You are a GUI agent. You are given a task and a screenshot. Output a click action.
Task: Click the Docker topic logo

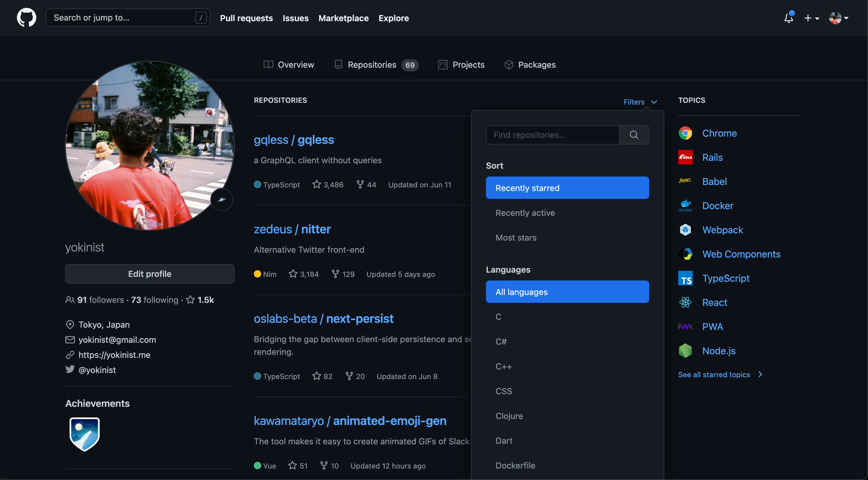[685, 206]
